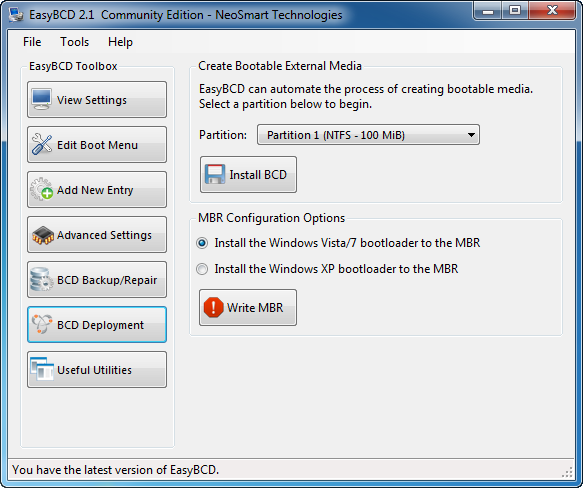Click the Write MBR button text

(x=255, y=308)
